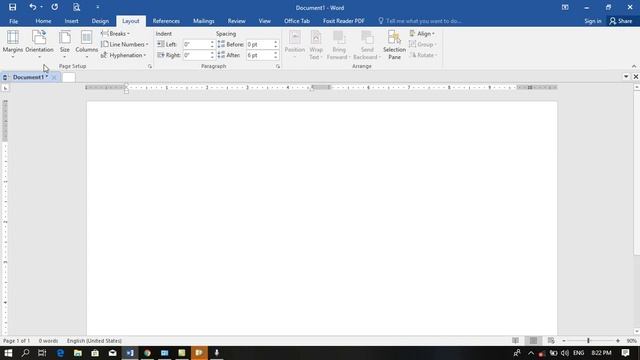Viewport: 640px width, 360px height.
Task: Collapse the ribbon with the arrow
Action: [x=634, y=66]
